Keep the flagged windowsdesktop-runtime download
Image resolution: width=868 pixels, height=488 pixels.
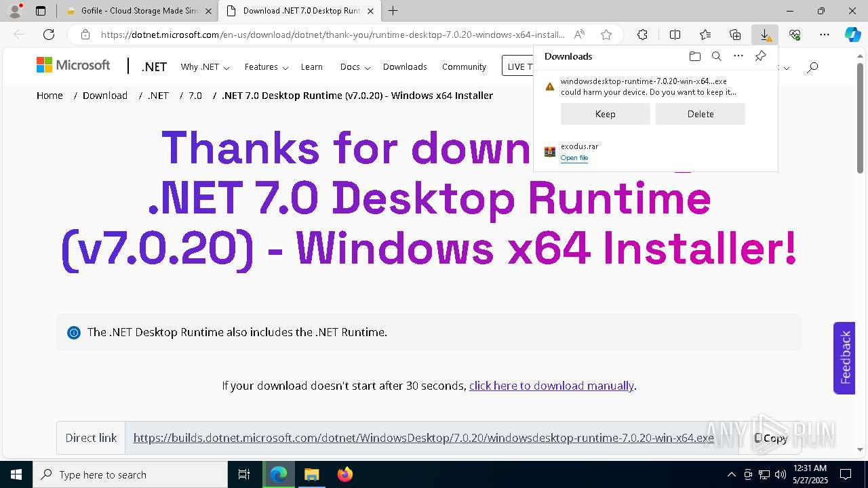click(605, 114)
